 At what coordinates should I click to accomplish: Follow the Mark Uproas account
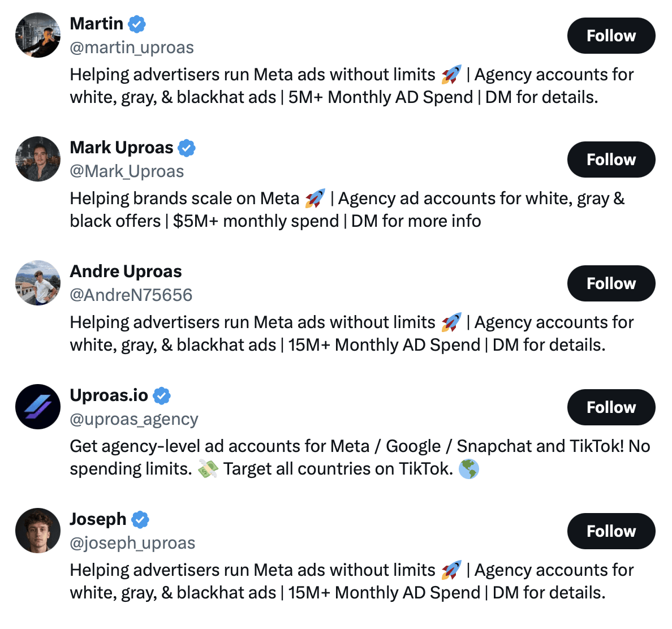611,160
